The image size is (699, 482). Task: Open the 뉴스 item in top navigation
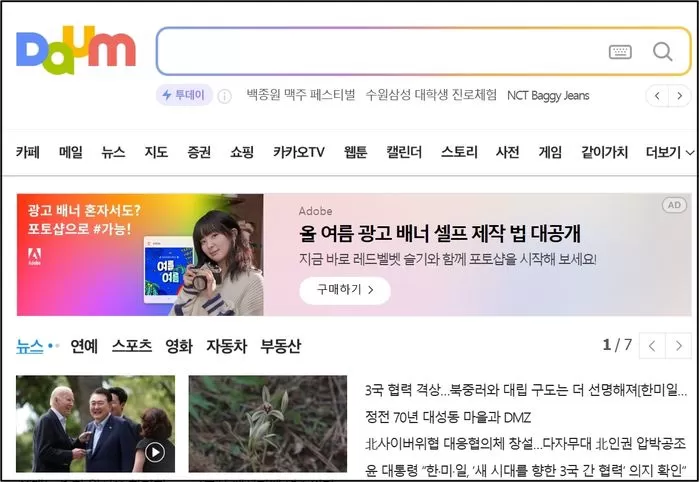pyautogui.click(x=113, y=152)
